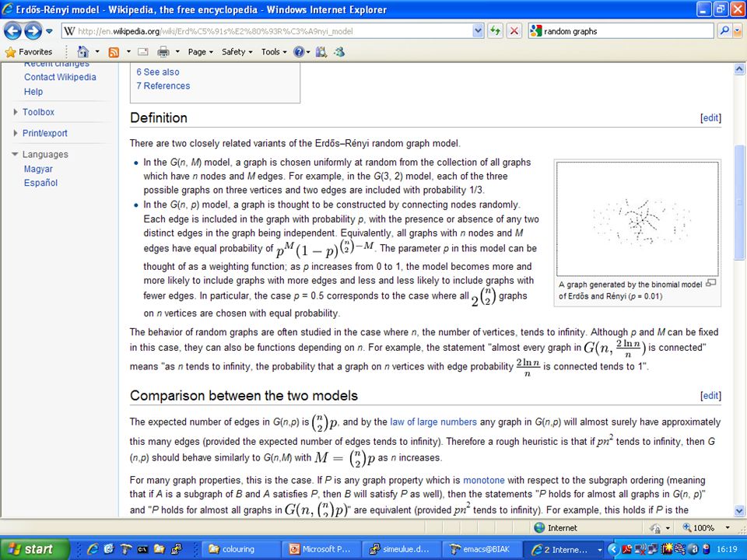Click the page scrollbar down arrow
The width and height of the screenshot is (747, 560).
tap(739, 512)
